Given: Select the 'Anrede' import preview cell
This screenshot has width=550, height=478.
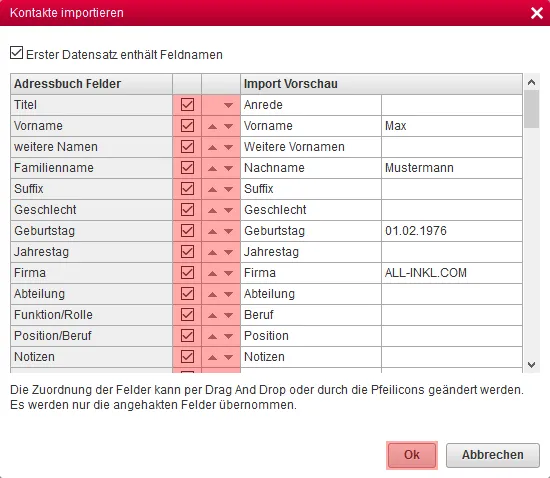Looking at the screenshot, I should pos(311,105).
